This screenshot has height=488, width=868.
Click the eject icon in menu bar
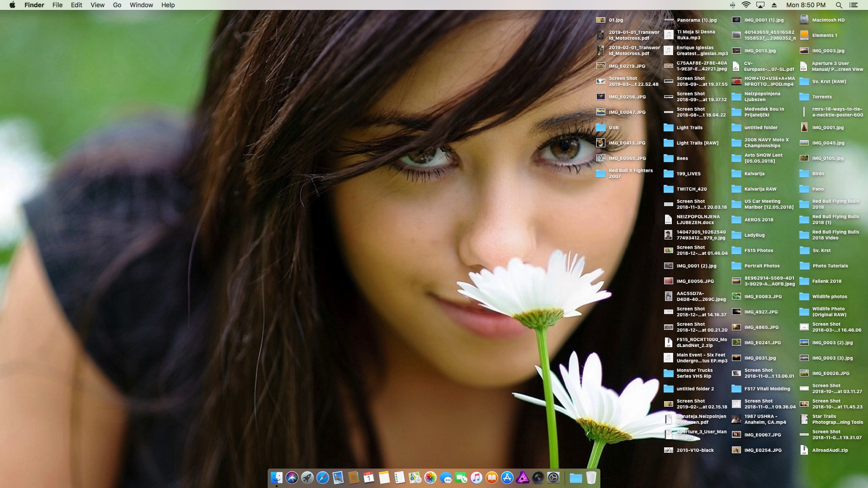[774, 5]
